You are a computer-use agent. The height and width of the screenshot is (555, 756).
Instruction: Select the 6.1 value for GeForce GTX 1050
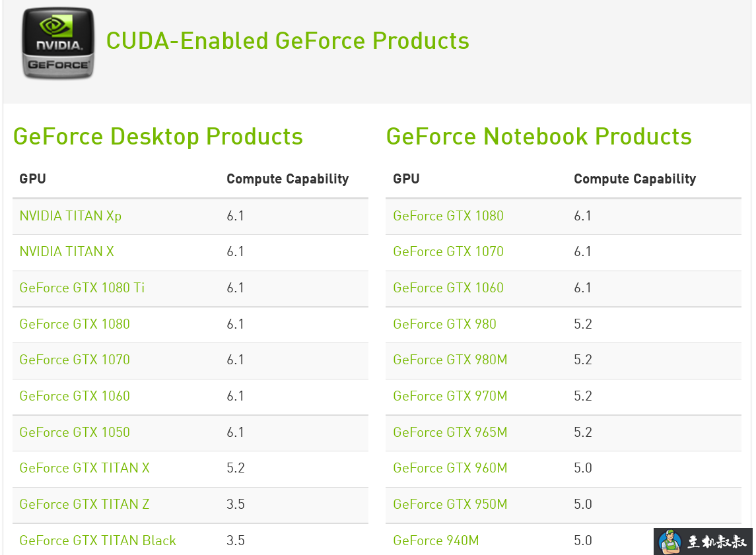235,432
